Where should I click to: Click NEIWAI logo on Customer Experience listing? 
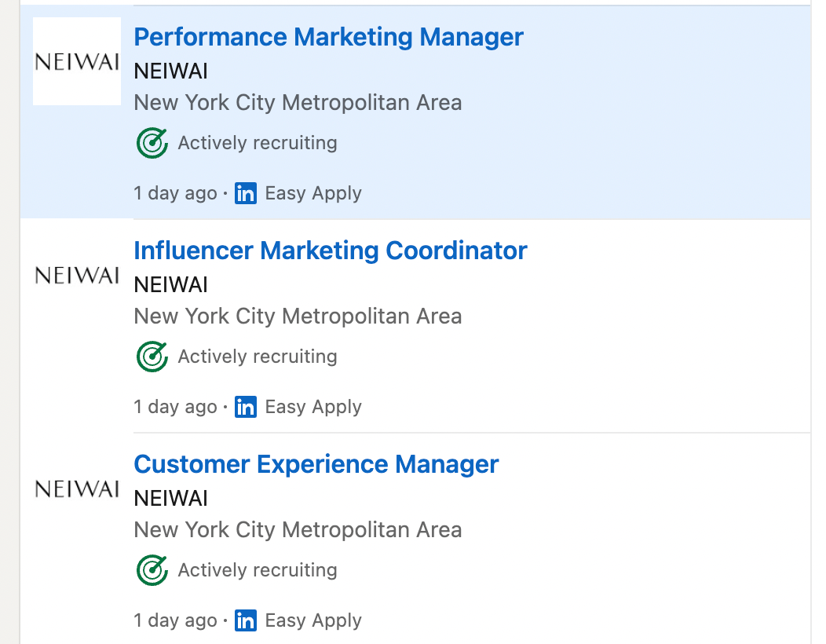coord(77,488)
